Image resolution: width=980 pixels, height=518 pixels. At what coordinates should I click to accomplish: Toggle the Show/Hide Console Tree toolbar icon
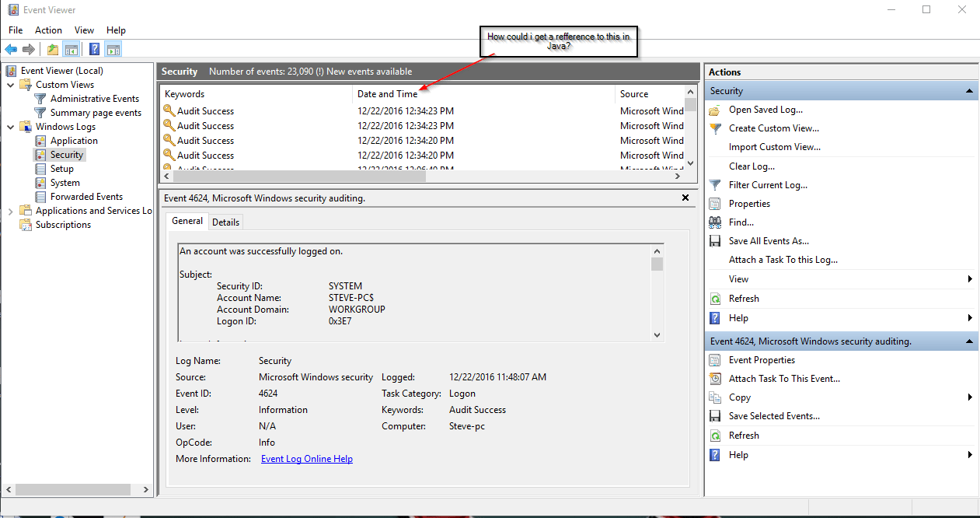71,50
